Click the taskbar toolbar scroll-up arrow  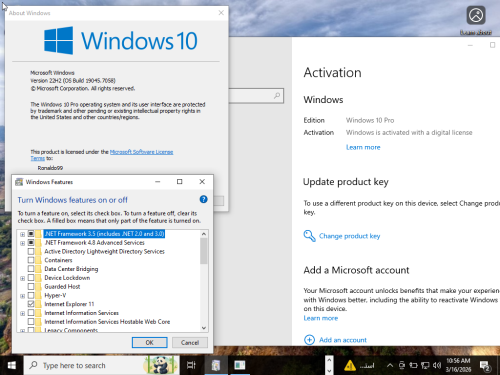[329, 360]
